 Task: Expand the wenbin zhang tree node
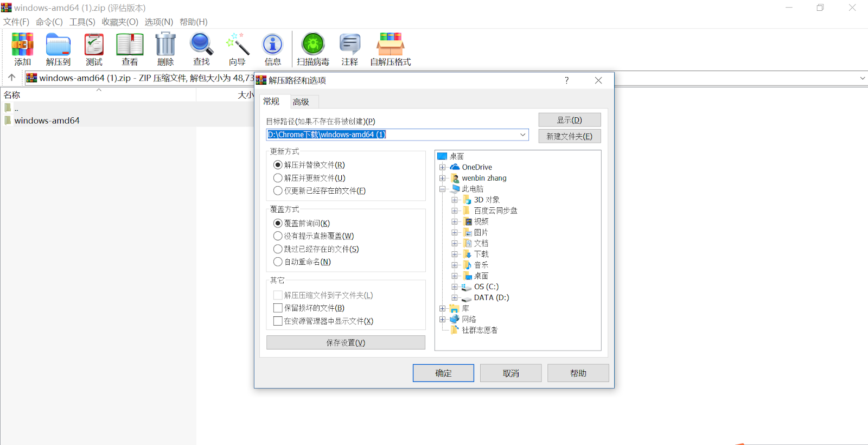click(x=443, y=178)
